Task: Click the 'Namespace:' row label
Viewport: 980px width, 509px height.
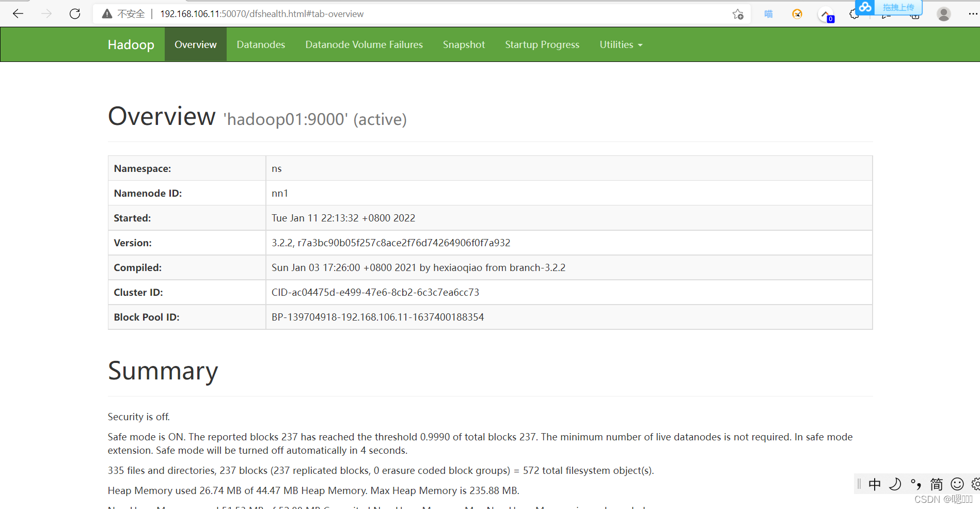Action: (x=143, y=168)
